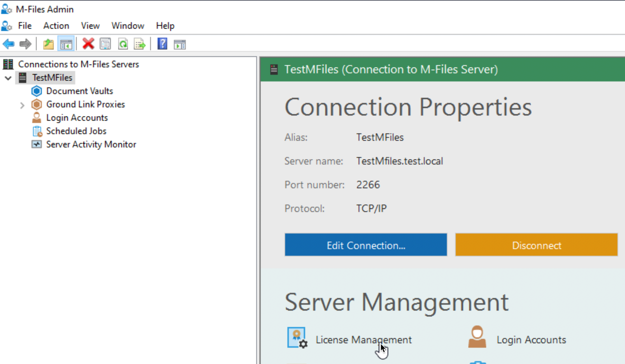The width and height of the screenshot is (625, 364).
Task: Select Scheduled Jobs tree item
Action: (x=76, y=131)
